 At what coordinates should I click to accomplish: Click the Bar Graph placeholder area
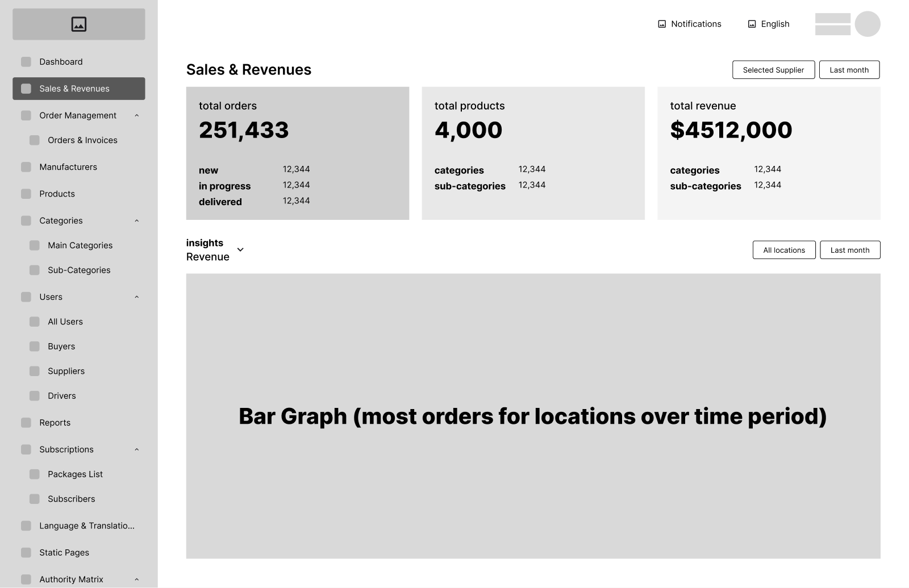[x=533, y=416]
